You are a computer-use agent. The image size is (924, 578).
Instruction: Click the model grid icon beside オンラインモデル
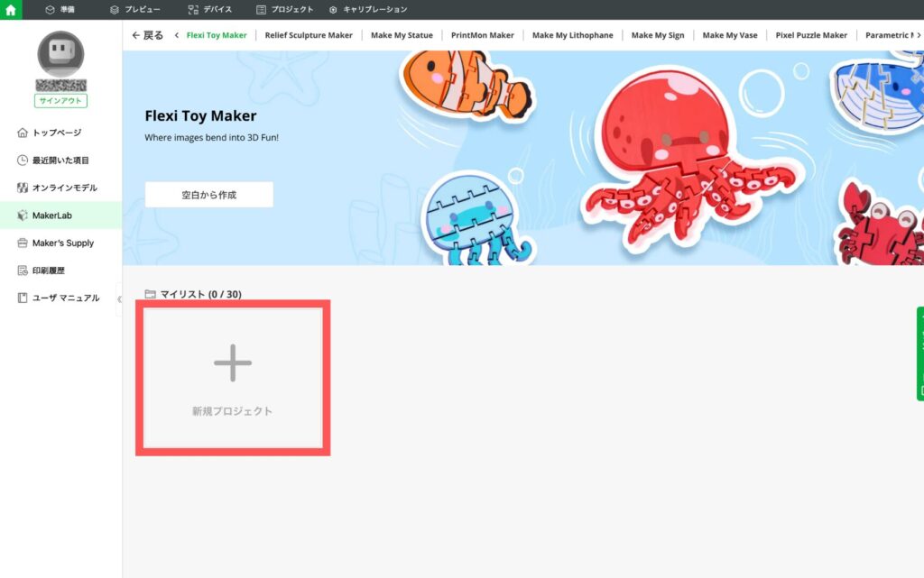pos(23,188)
